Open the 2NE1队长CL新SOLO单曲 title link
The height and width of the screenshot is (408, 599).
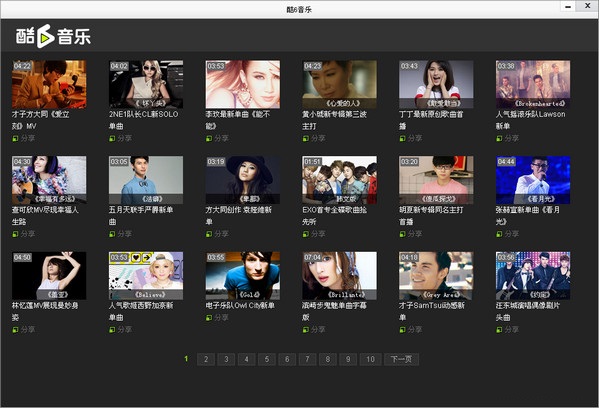(144, 120)
